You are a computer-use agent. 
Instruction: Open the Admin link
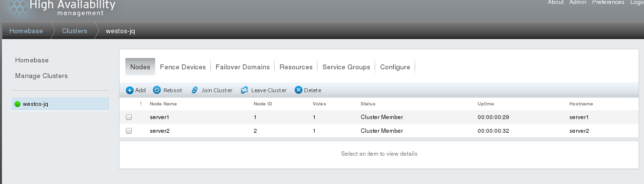point(578,2)
